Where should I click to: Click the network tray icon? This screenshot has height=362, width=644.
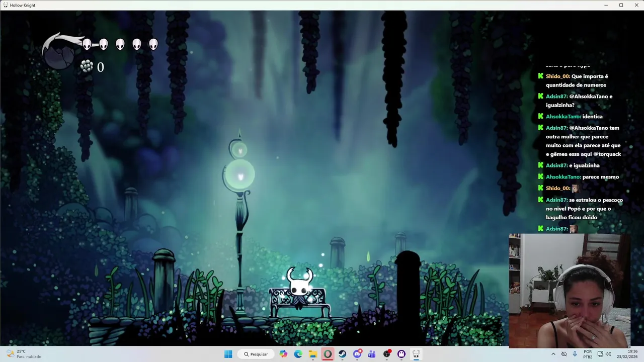point(600,354)
